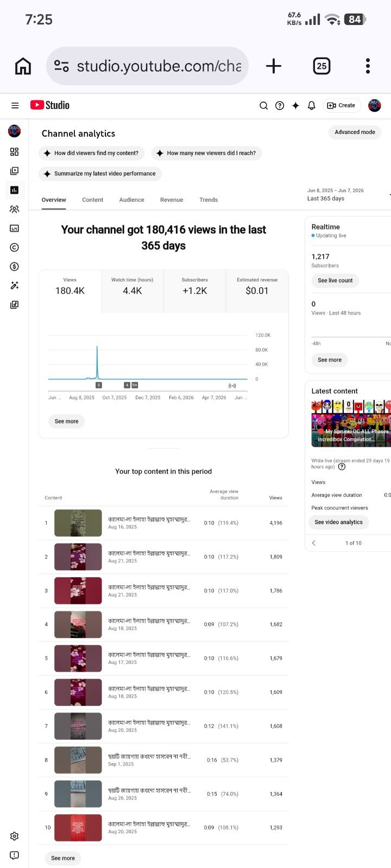Switch to the Revenue tab
The height and width of the screenshot is (868, 391).
coord(172,200)
